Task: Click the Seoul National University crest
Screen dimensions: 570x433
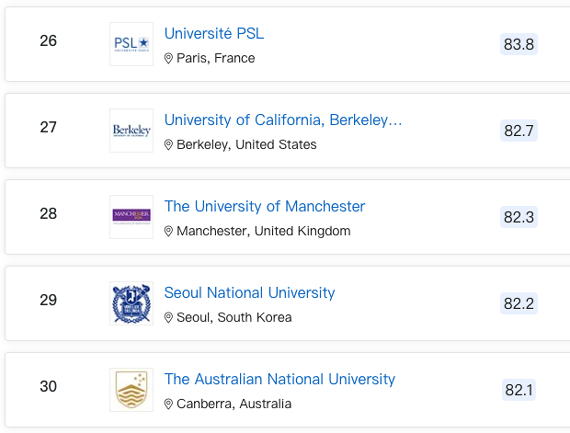Action: tap(131, 303)
